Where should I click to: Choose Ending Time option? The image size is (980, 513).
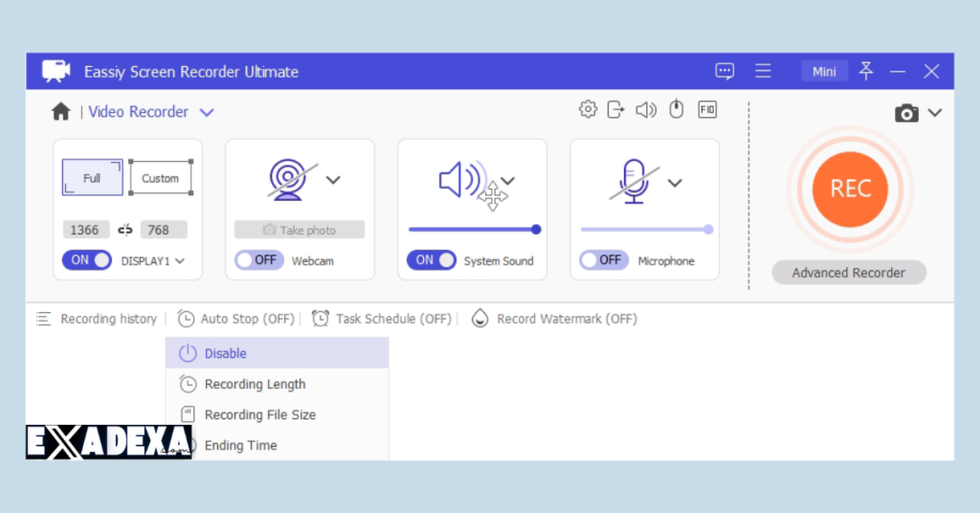tap(277, 445)
